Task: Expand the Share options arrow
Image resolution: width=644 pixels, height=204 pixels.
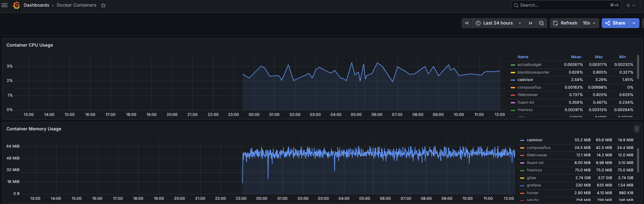Action: point(634,23)
